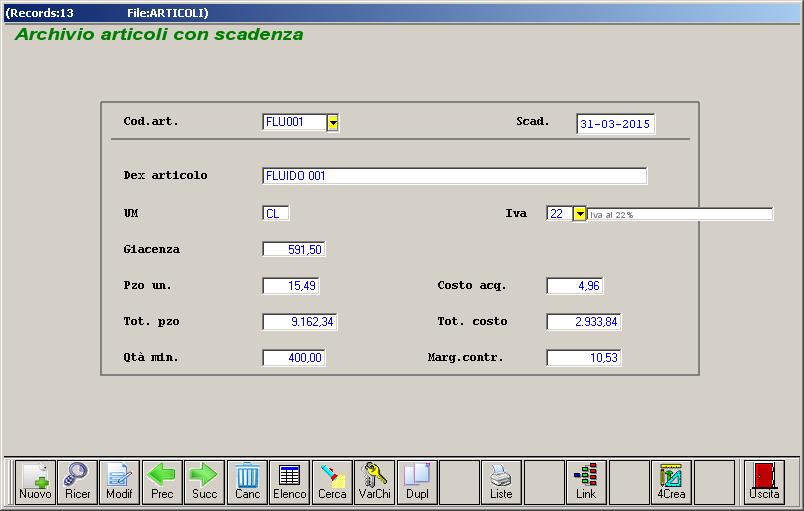The width and height of the screenshot is (804, 511).
Task: Open the Ricer search tool
Action: (77, 482)
